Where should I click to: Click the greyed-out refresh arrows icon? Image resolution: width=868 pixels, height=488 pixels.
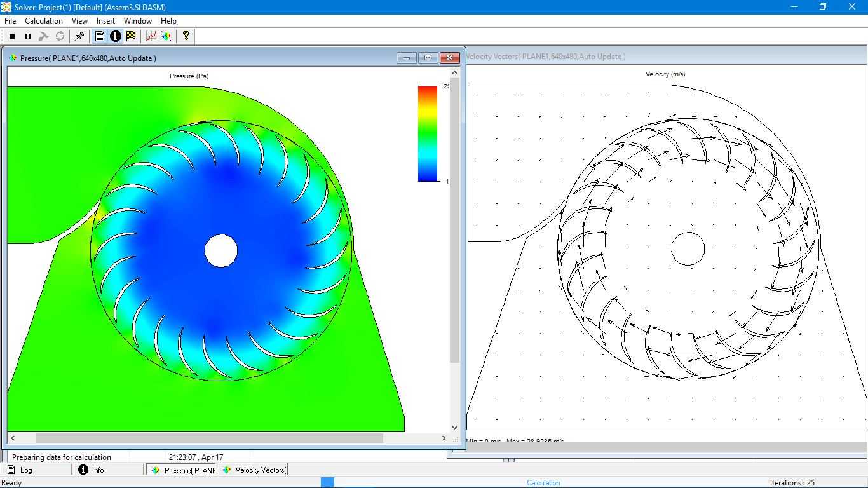click(x=60, y=36)
